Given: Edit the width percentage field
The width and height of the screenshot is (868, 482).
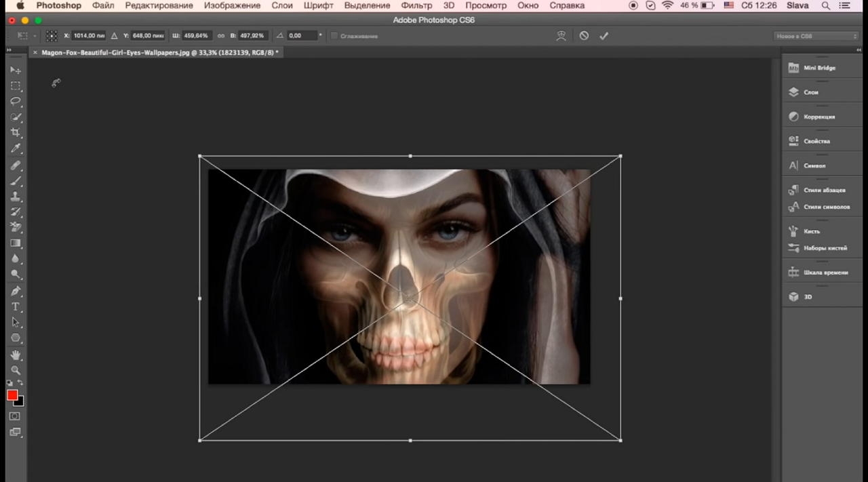Looking at the screenshot, I should click(198, 36).
